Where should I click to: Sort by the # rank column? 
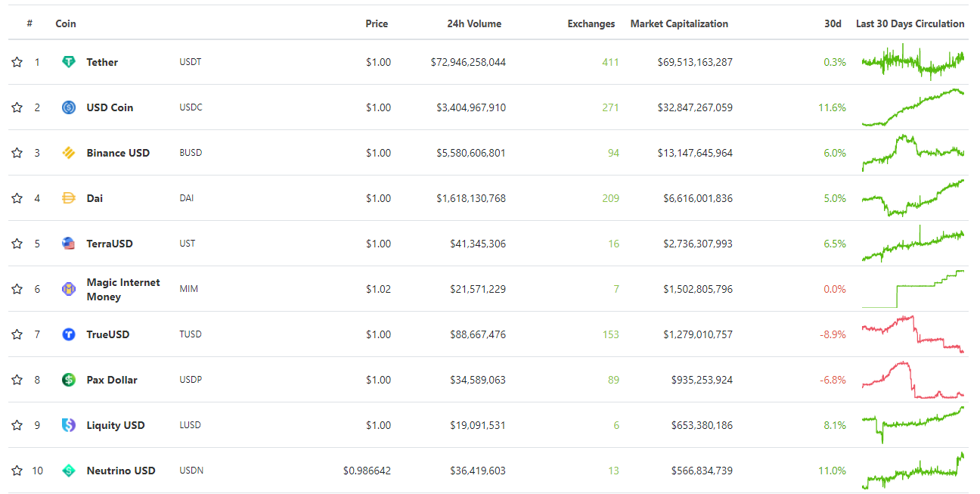(x=29, y=23)
